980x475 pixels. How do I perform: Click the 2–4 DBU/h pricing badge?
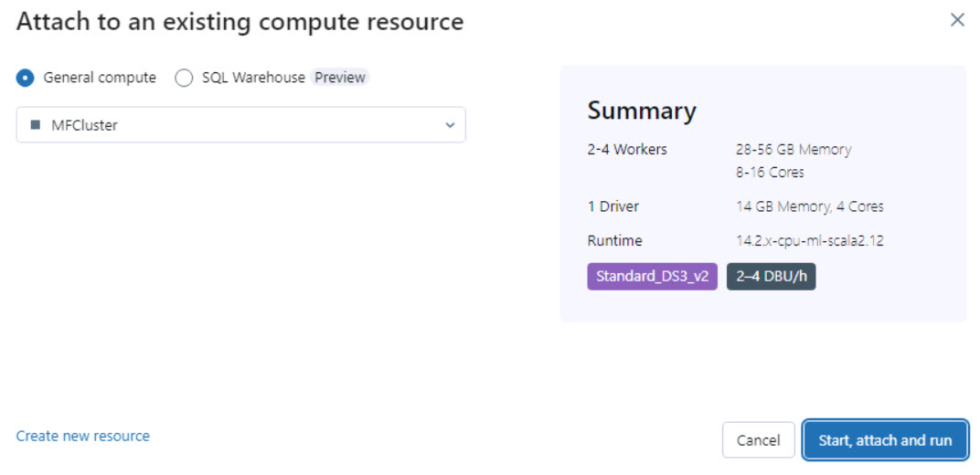[x=771, y=277]
